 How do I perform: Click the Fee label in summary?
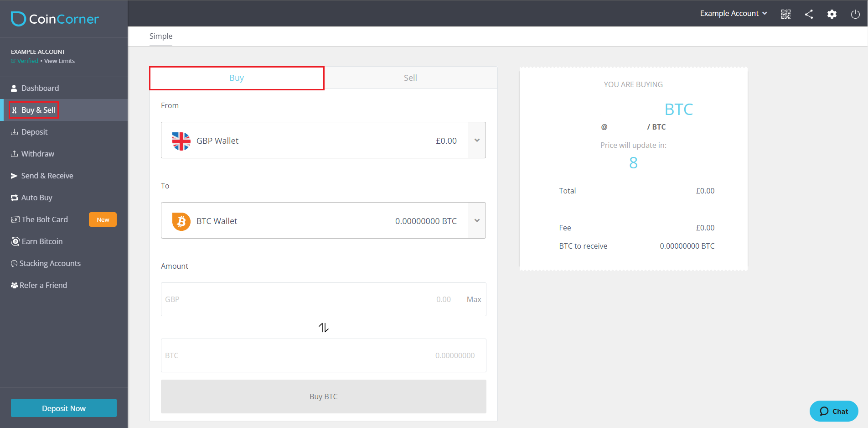tap(565, 228)
